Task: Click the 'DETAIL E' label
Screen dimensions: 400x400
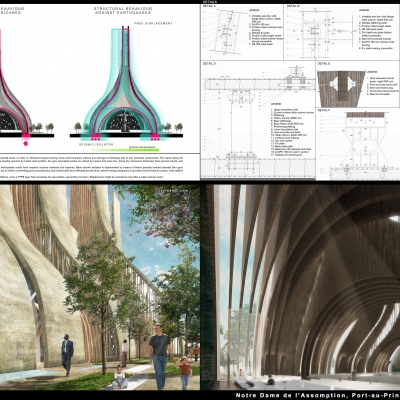Action: (x=324, y=63)
